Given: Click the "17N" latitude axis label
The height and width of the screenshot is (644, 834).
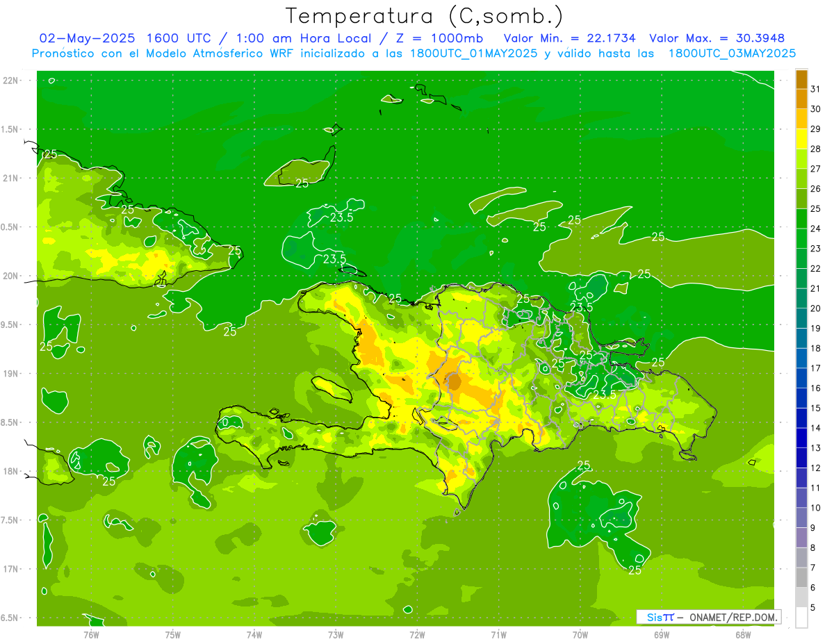Looking at the screenshot, I should (12, 569).
